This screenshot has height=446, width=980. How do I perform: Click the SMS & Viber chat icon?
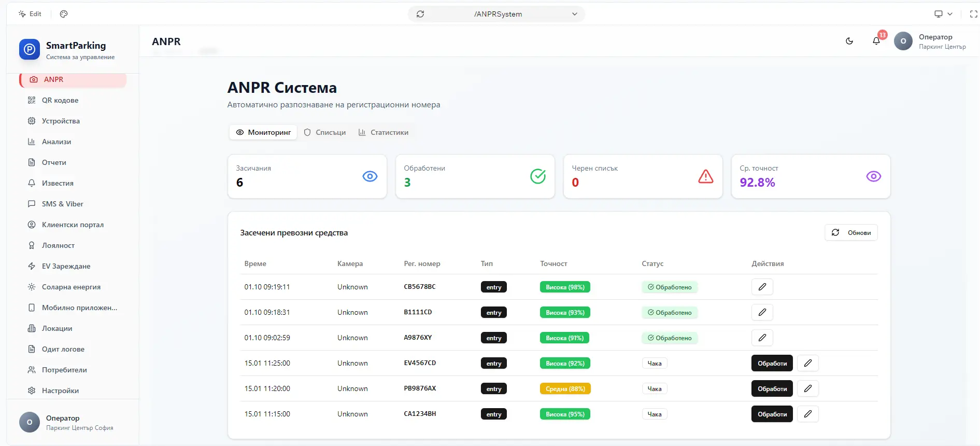tap(32, 204)
